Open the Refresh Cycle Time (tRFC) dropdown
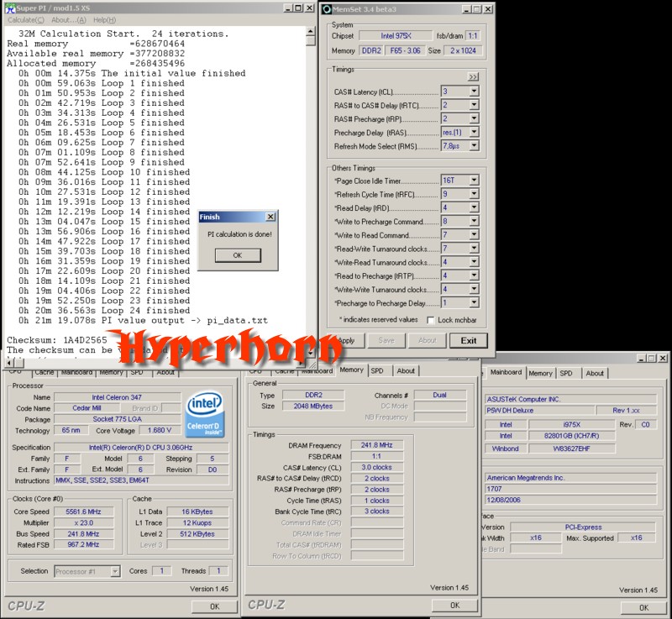 point(474,194)
